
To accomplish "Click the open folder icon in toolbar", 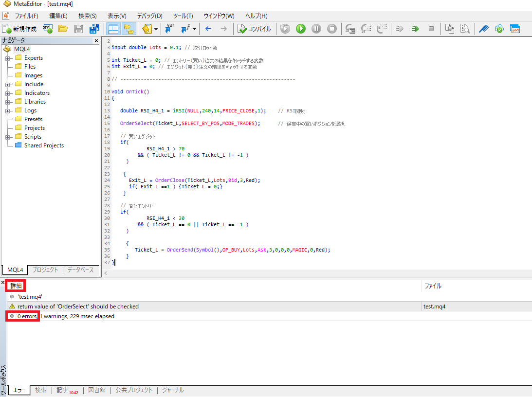I will [63, 29].
